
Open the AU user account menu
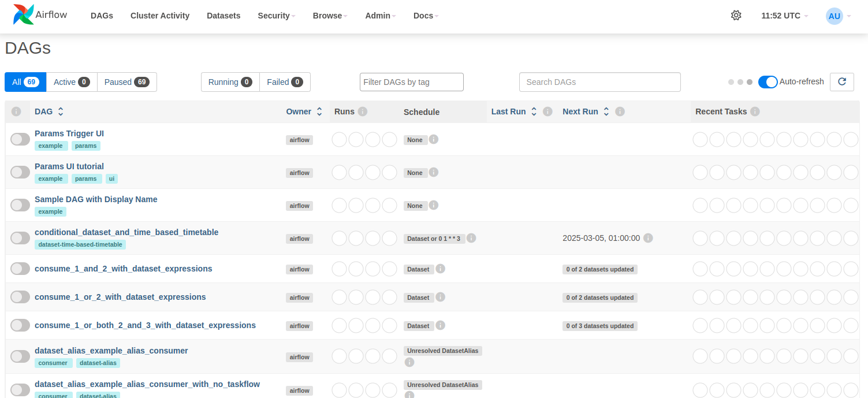tap(838, 16)
